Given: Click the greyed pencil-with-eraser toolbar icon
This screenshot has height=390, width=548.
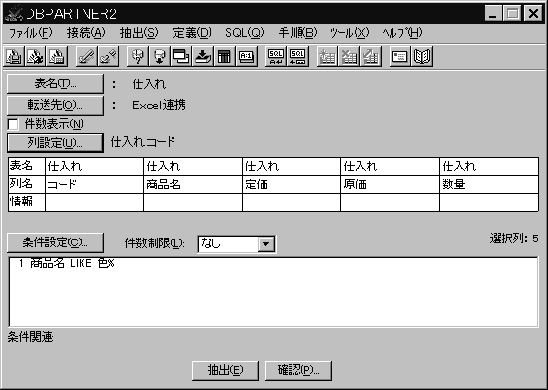Looking at the screenshot, I should [108, 56].
